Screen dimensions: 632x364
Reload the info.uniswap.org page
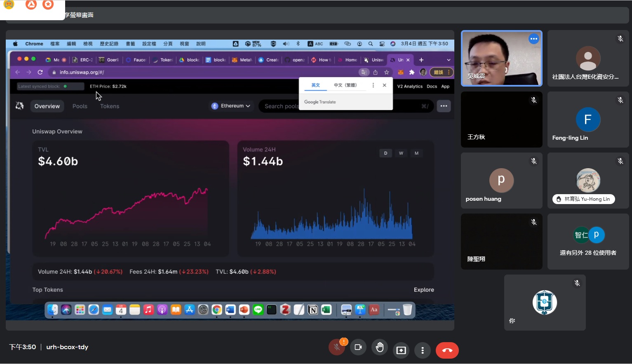pyautogui.click(x=40, y=72)
